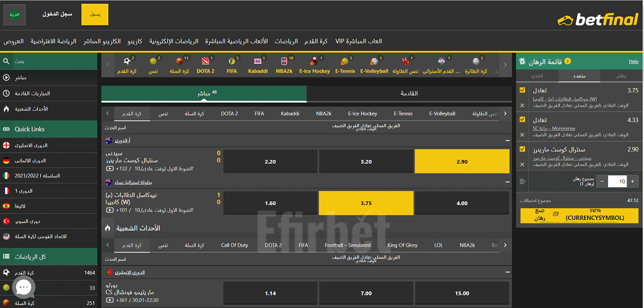Open the Arabic language flag selector

pyautogui.click(x=14, y=14)
